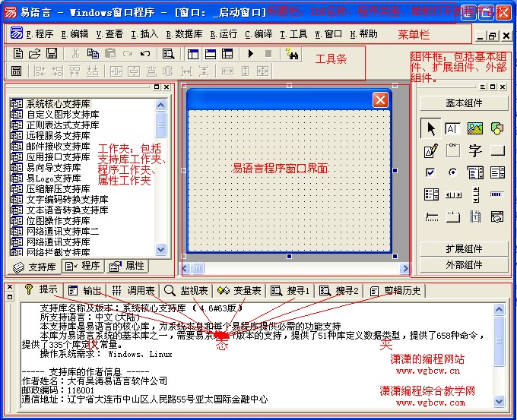The image size is (517, 420).
Task: Select 正则表达式支持库 in library list
Action: tap(55, 125)
